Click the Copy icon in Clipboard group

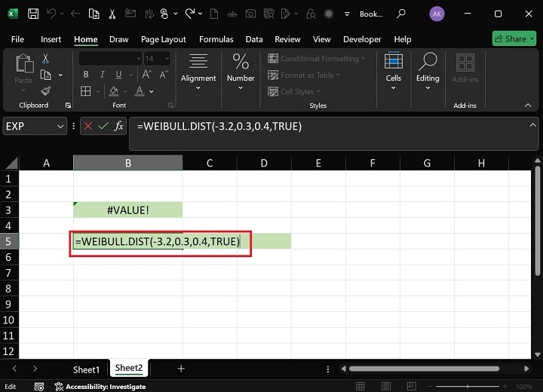(x=45, y=75)
